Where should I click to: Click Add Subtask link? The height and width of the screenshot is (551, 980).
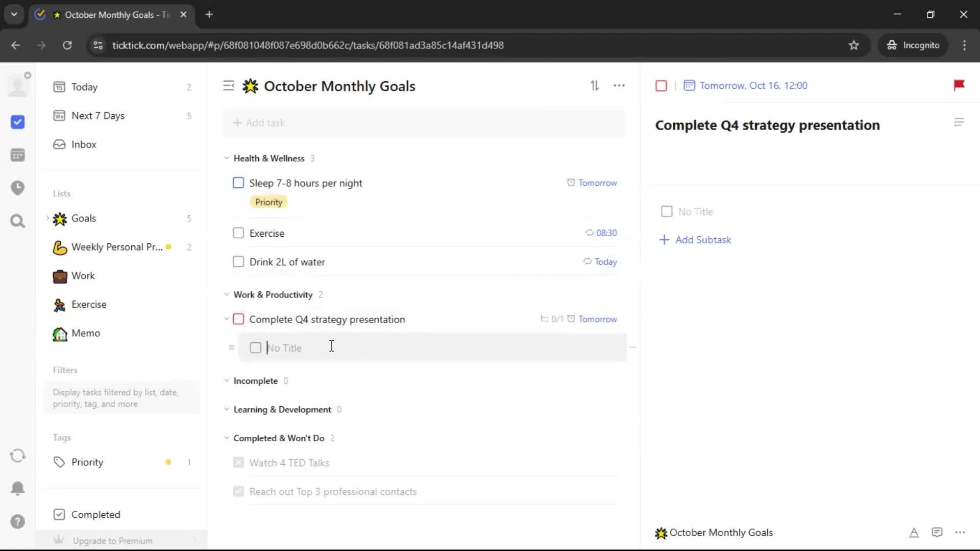point(702,240)
